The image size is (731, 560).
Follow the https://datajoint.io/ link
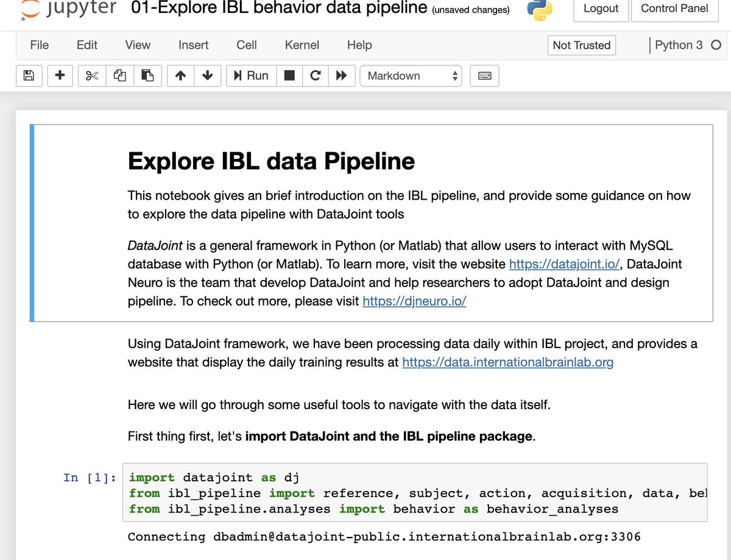[x=564, y=264]
